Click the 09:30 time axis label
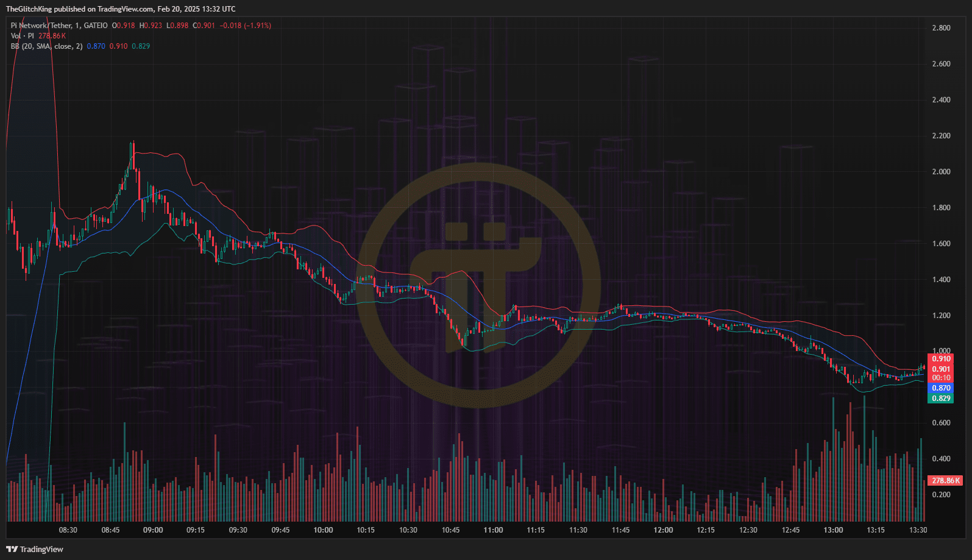This screenshot has width=972, height=560. click(x=238, y=530)
